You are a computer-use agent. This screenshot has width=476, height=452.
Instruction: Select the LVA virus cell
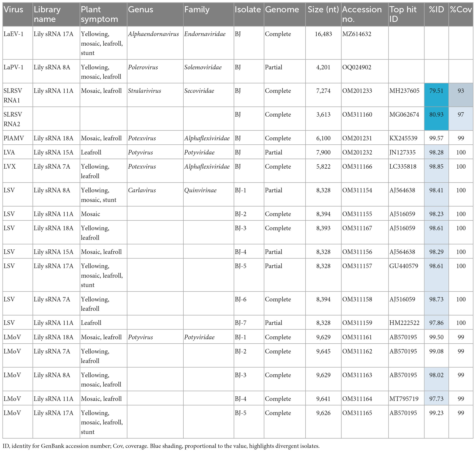(x=18, y=152)
